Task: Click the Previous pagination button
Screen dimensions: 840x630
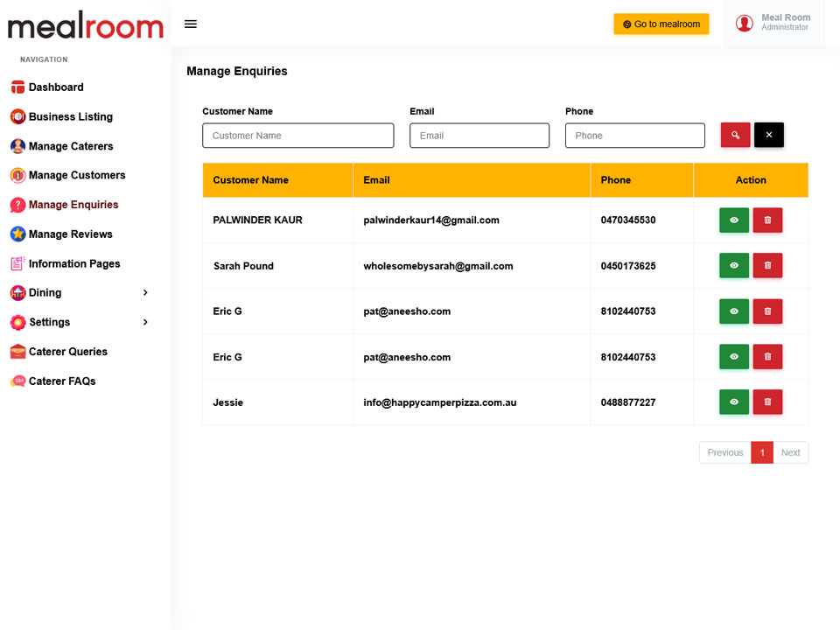Action: click(x=724, y=452)
